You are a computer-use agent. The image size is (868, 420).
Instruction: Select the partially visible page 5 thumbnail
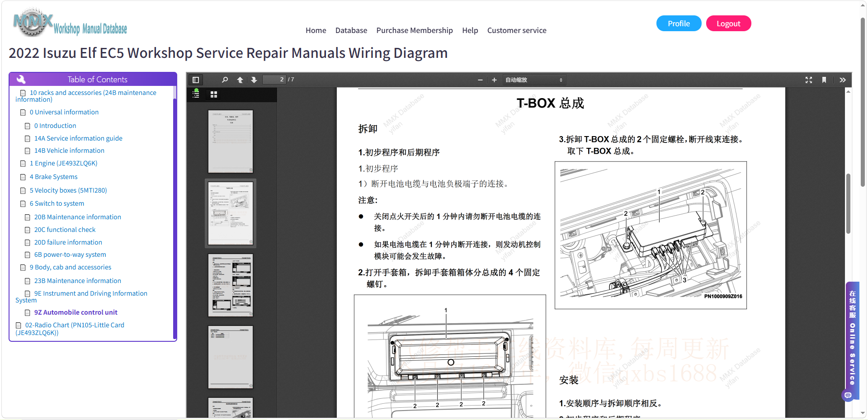click(x=231, y=408)
